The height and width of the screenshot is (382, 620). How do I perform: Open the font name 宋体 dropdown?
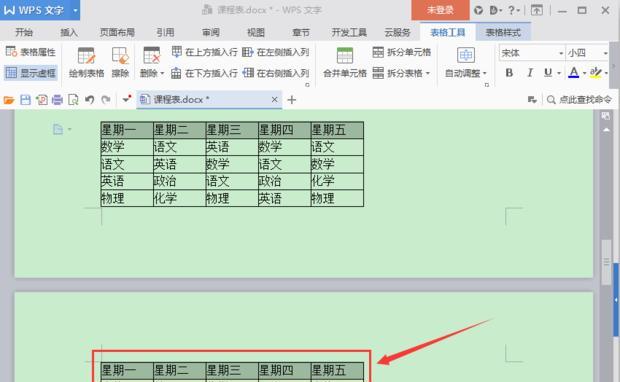click(561, 53)
